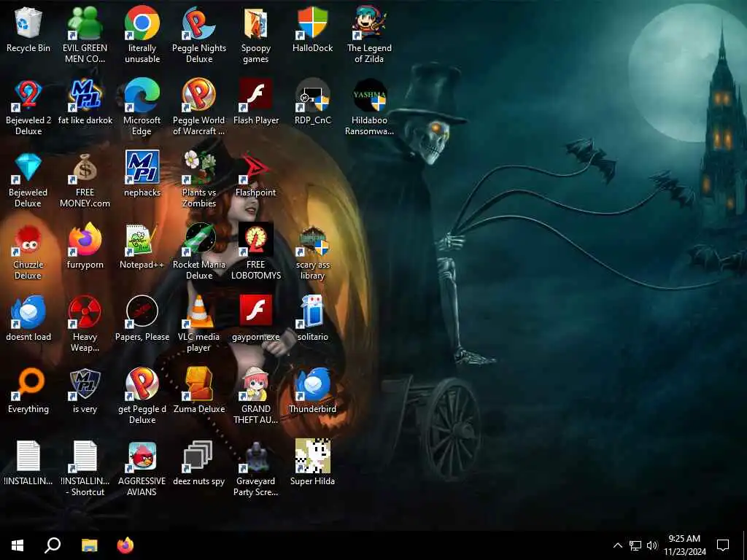Select the Microsoft Edge desktop icon
The height and width of the screenshot is (560, 747).
142,108
